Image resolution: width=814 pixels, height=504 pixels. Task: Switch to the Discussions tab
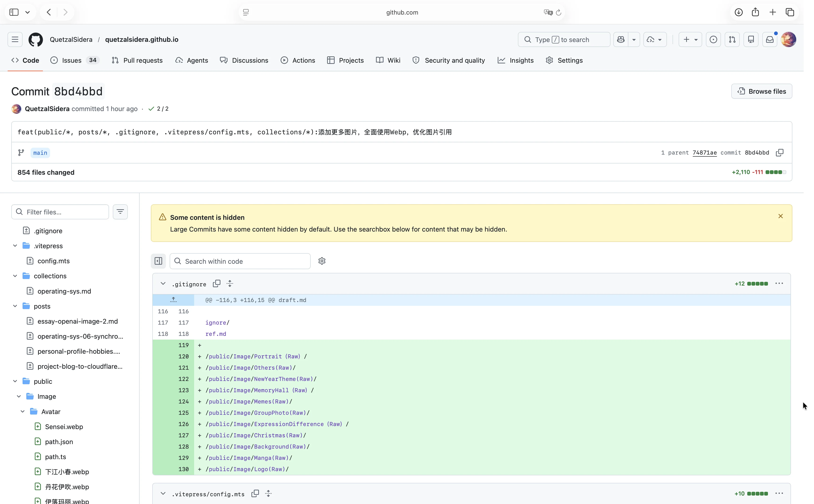(244, 60)
